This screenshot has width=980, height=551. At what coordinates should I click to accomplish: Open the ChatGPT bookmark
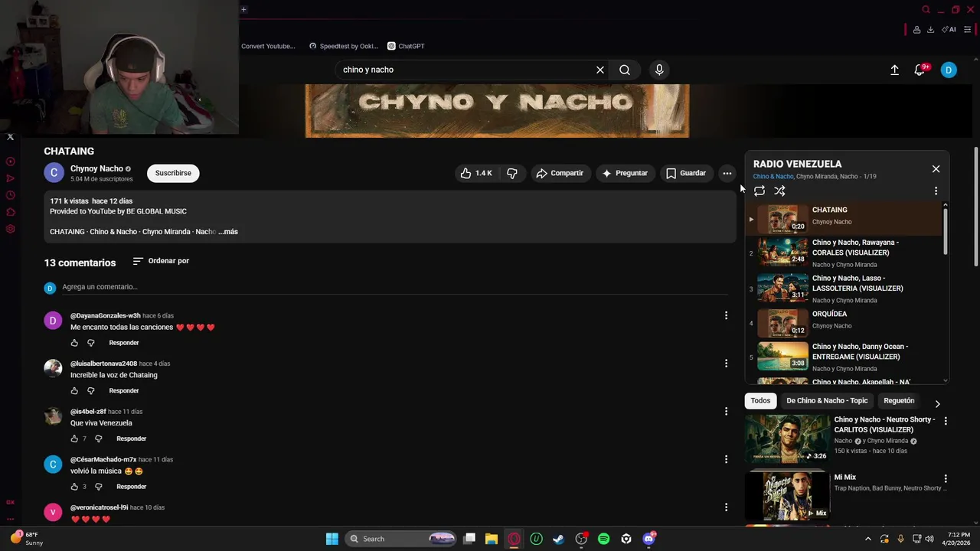[406, 46]
